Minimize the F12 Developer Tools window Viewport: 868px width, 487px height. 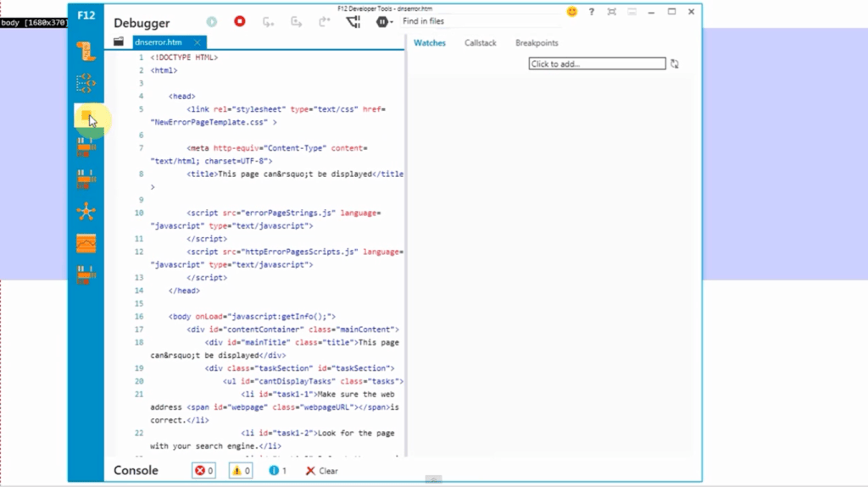tap(651, 12)
